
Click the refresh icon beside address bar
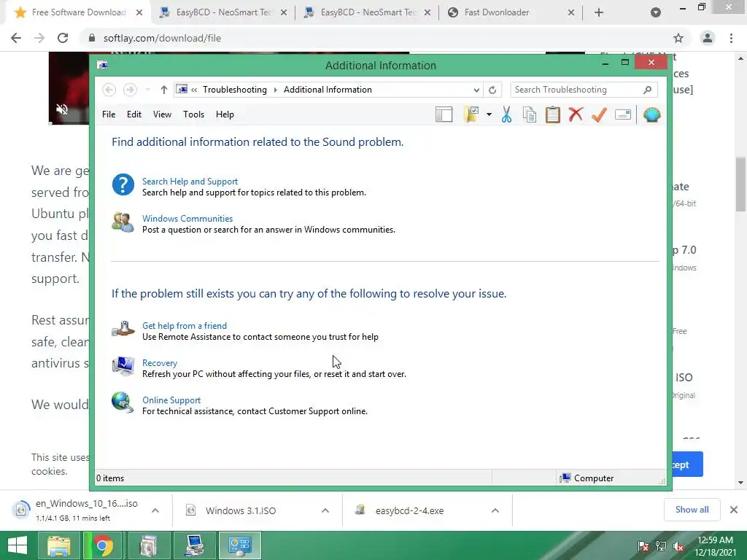pyautogui.click(x=492, y=90)
